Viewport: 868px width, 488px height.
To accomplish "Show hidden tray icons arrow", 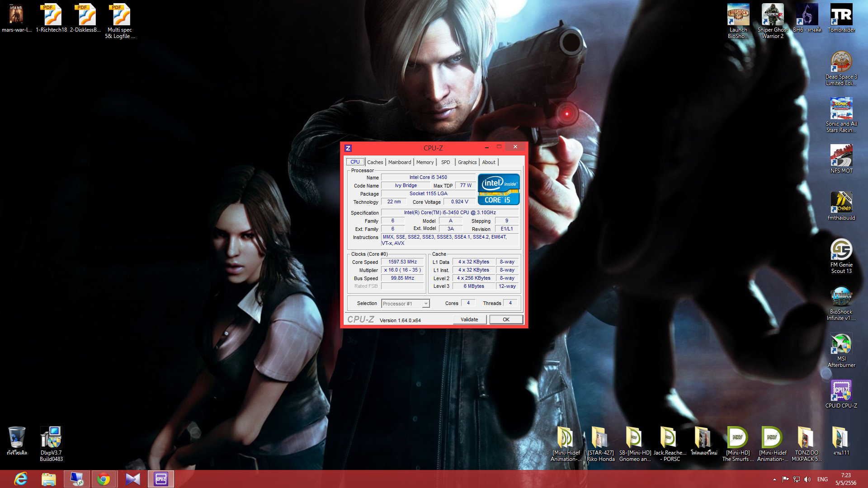I will click(x=774, y=479).
